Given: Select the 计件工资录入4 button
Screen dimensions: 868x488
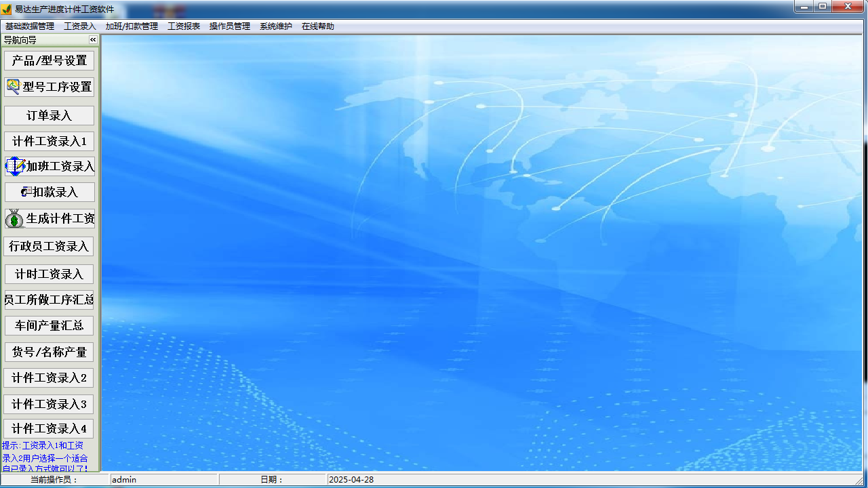Looking at the screenshot, I should tap(50, 428).
